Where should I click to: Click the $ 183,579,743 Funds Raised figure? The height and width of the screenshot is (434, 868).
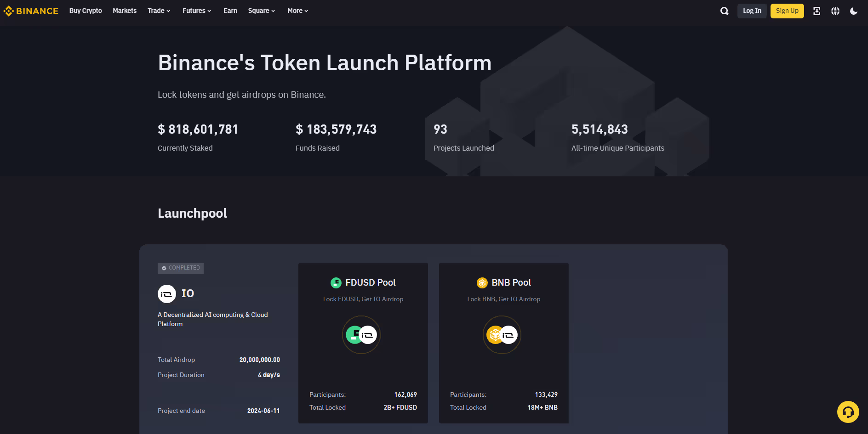click(336, 130)
